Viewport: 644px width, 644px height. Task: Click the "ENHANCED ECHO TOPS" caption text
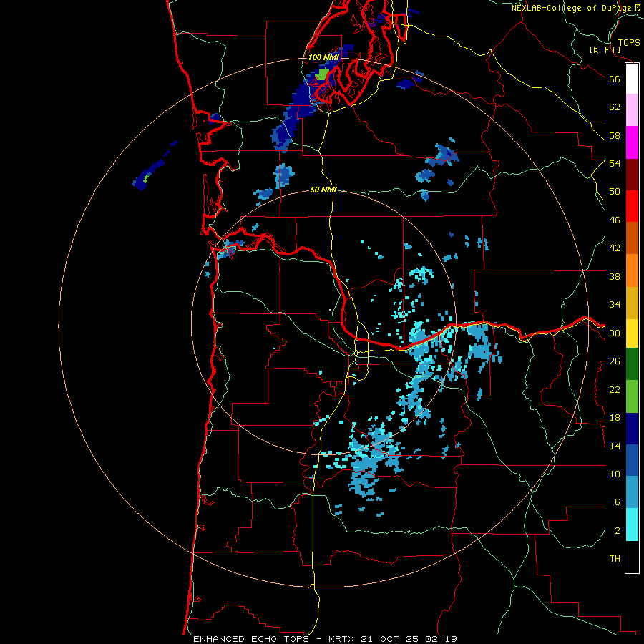250,639
